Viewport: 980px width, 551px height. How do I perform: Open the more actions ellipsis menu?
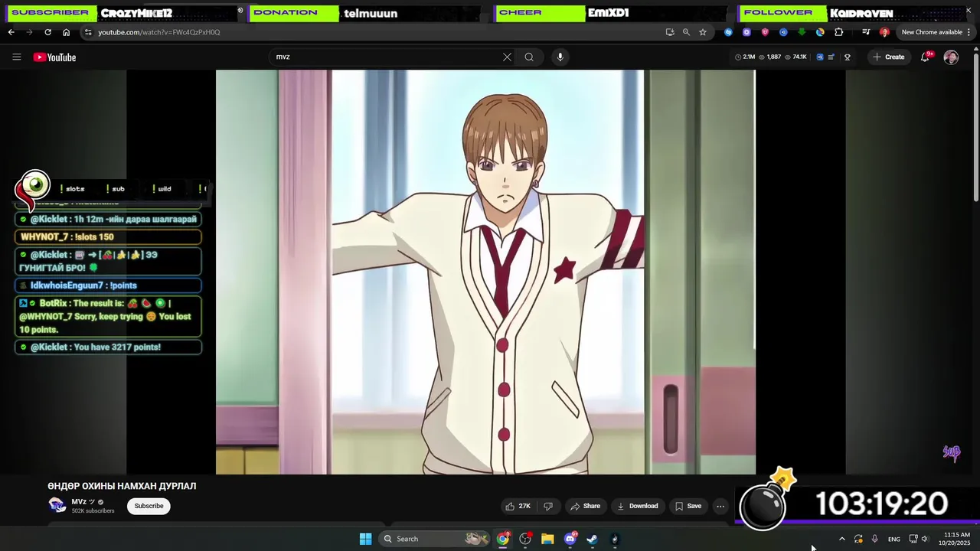[720, 506]
